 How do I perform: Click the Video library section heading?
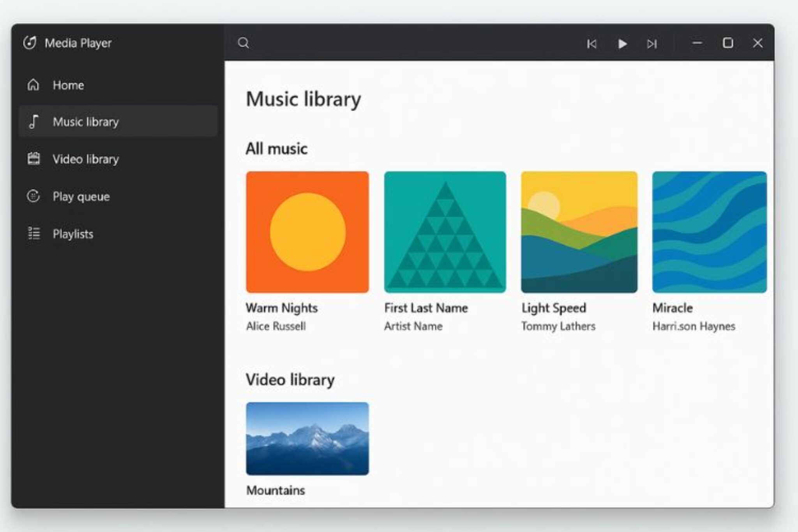pos(290,379)
